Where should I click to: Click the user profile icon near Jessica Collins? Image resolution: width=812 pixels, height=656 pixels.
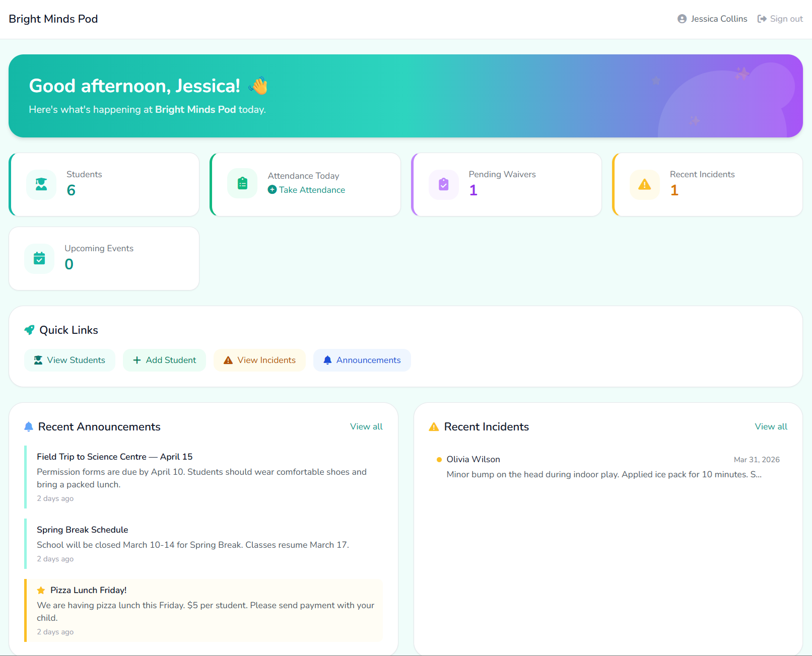tap(682, 19)
